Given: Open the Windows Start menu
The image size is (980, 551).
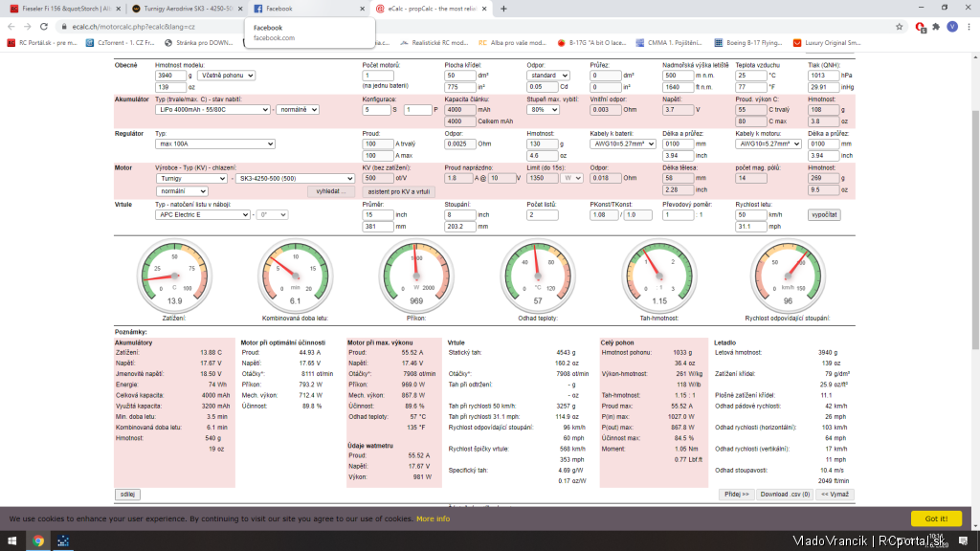Looking at the screenshot, I should pyautogui.click(x=11, y=541).
